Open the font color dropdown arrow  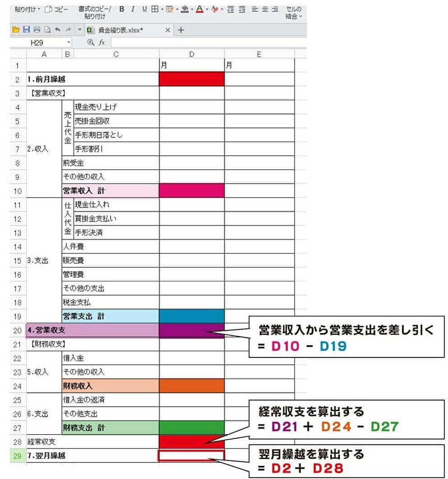[207, 9]
